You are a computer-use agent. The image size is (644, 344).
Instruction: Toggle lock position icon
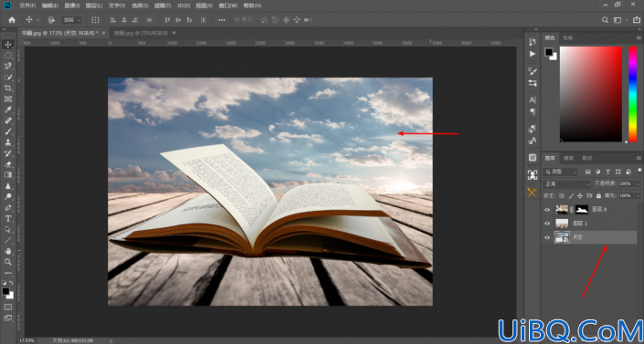coord(580,196)
